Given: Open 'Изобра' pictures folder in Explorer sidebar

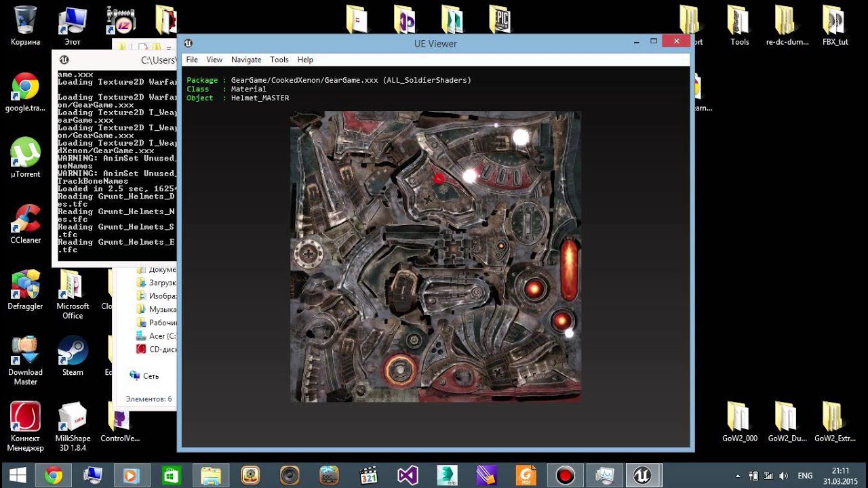Looking at the screenshot, I should pos(156,296).
